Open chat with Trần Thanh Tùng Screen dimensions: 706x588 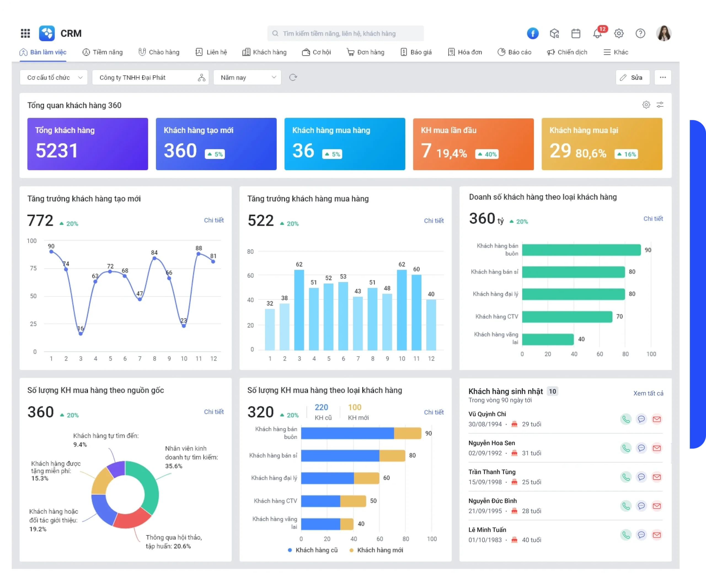[x=641, y=477]
